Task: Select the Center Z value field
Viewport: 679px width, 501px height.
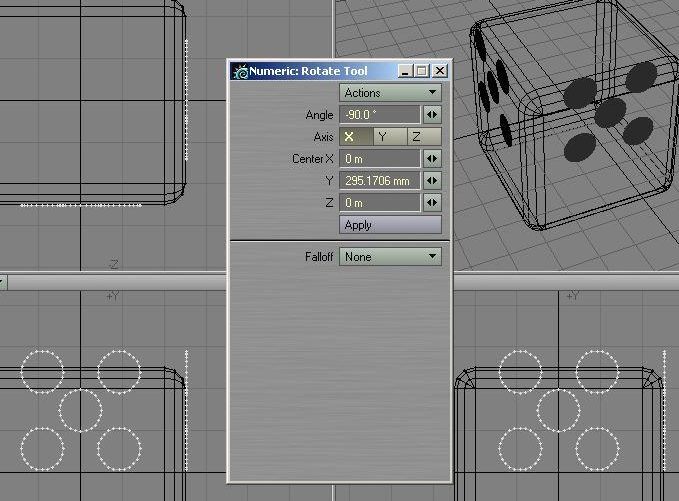Action: point(380,203)
